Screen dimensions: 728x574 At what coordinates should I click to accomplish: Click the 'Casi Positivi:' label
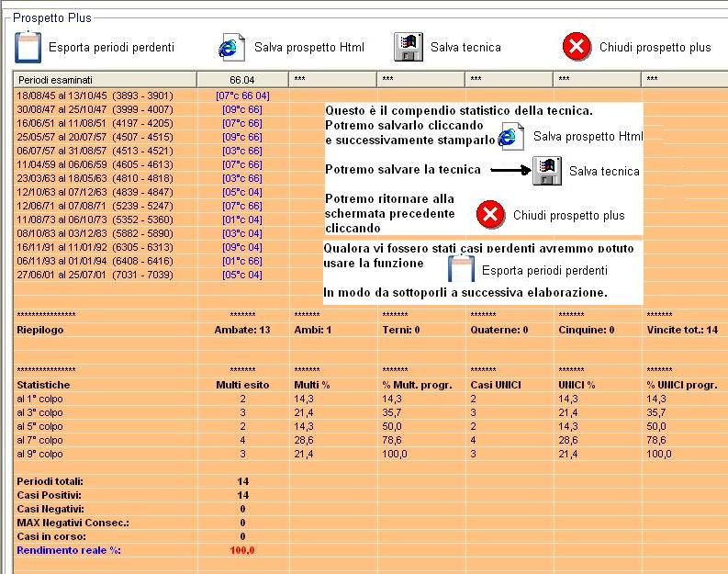pyautogui.click(x=50, y=496)
